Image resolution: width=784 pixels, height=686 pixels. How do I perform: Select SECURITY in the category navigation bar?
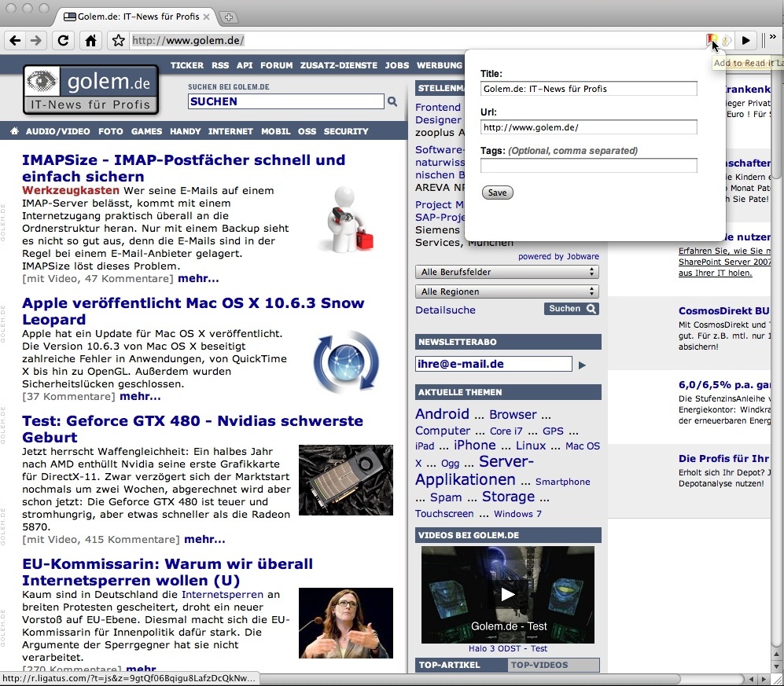[346, 131]
